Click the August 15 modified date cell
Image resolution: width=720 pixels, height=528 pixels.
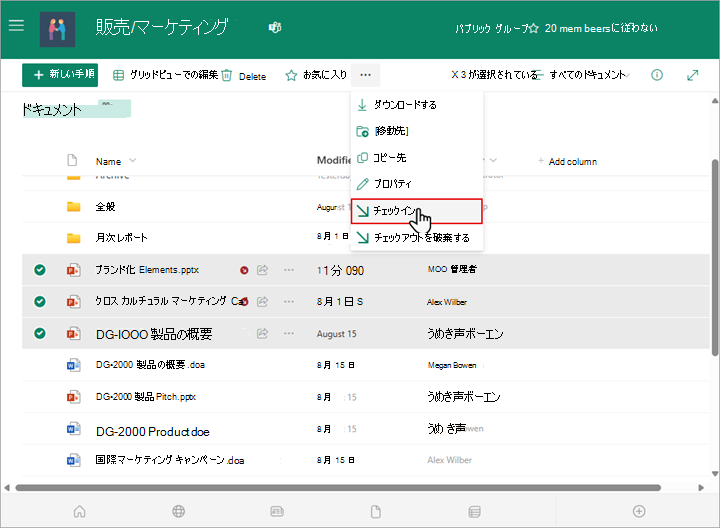(337, 334)
